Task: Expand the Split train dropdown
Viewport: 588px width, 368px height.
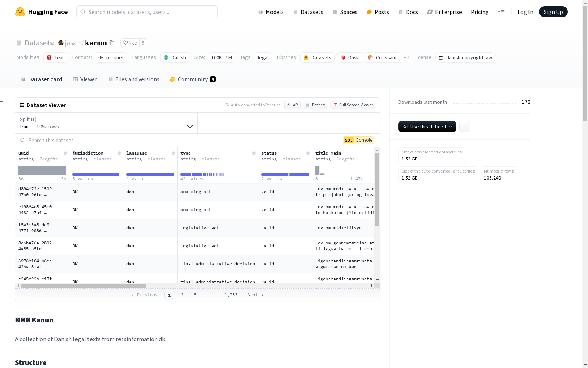Action: coord(107,123)
